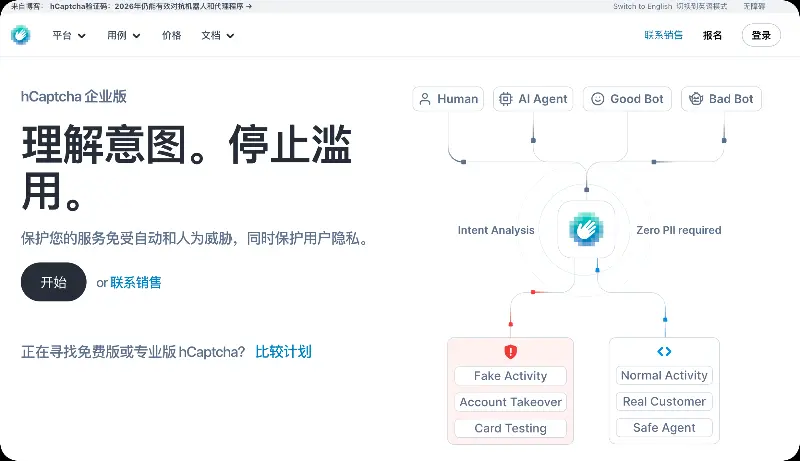Click the Zero PII required text
This screenshot has width=800, height=461.
pos(679,230)
